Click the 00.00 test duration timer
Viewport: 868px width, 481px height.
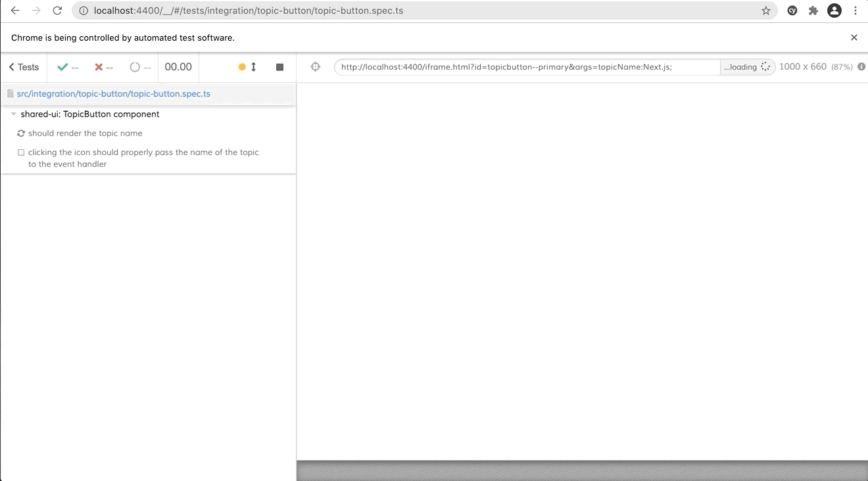coord(178,67)
